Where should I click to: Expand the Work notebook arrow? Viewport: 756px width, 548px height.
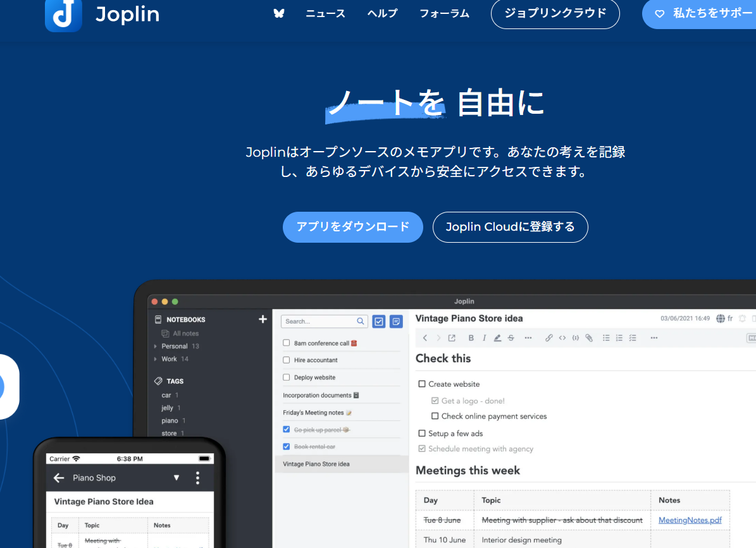155,359
